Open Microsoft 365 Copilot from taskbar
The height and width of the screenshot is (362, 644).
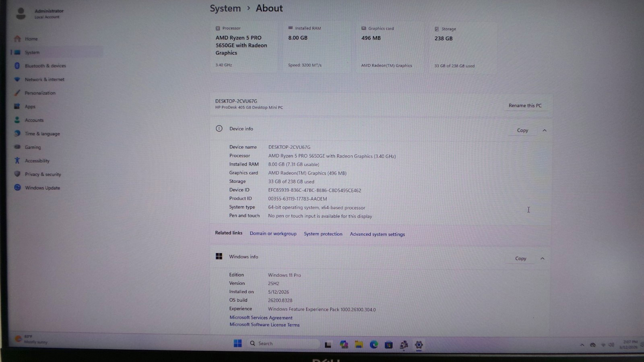pos(344,344)
